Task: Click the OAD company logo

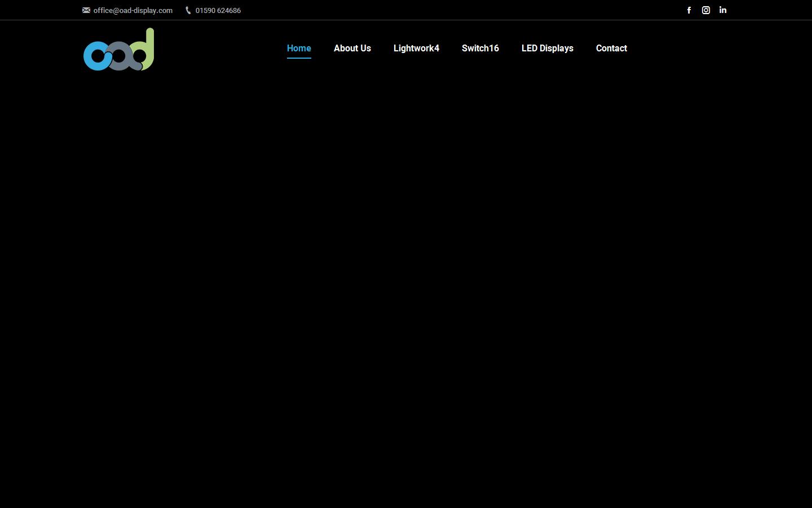Action: click(118, 49)
